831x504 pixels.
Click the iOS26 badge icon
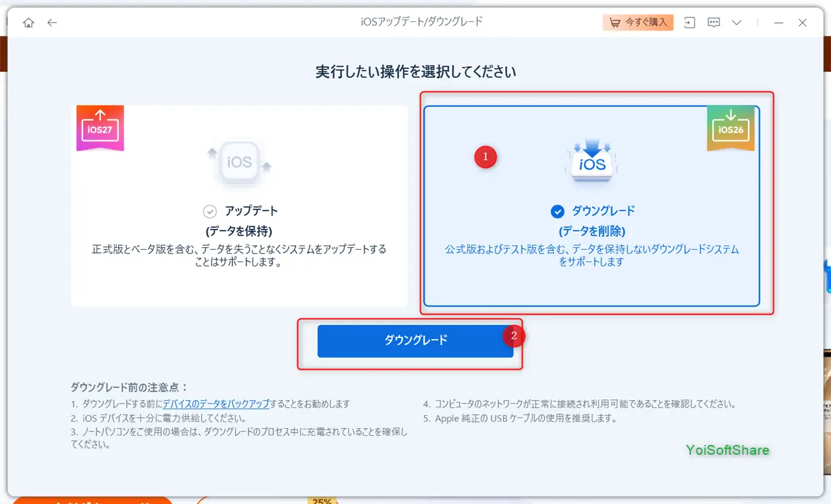(731, 128)
